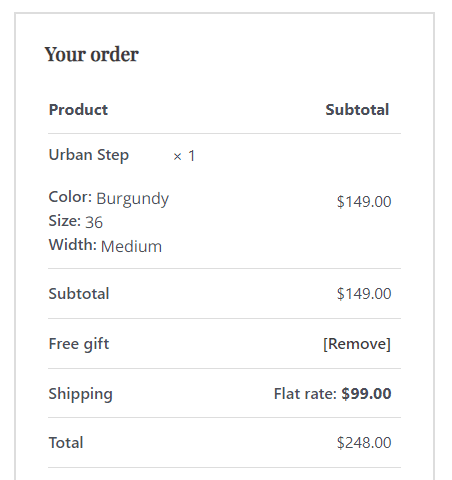Image resolution: width=452 pixels, height=480 pixels.
Task: Click the Burgundy color value
Action: 133,199
